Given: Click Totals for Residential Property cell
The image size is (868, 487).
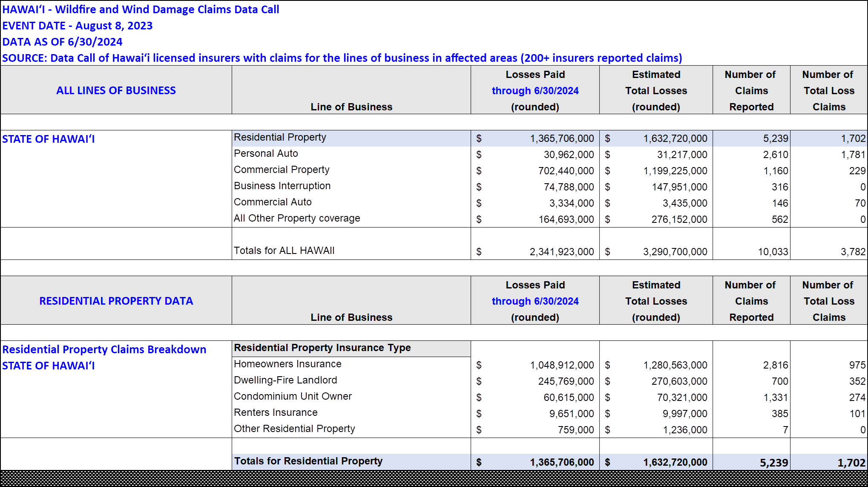Looking at the screenshot, I should pos(308,461).
